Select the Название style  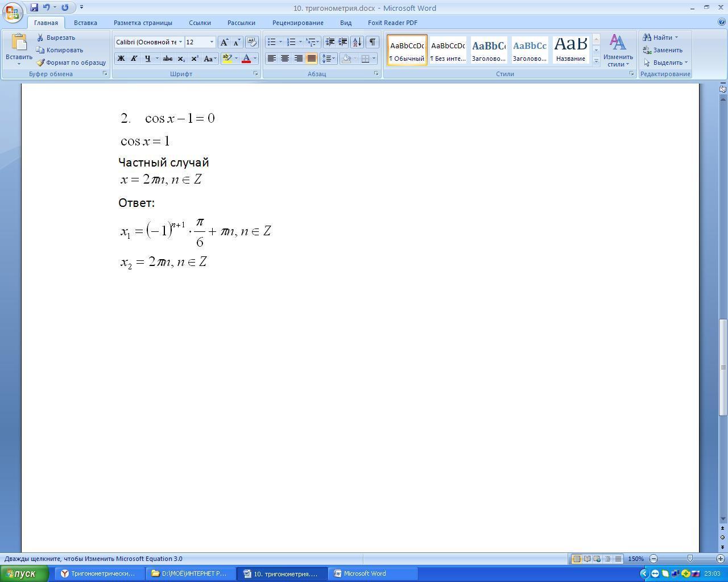570,50
